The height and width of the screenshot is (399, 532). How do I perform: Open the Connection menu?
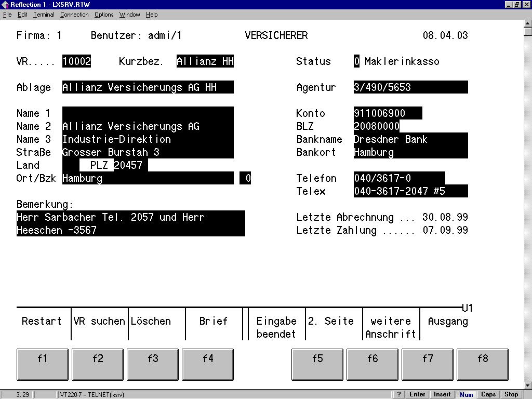(74, 15)
